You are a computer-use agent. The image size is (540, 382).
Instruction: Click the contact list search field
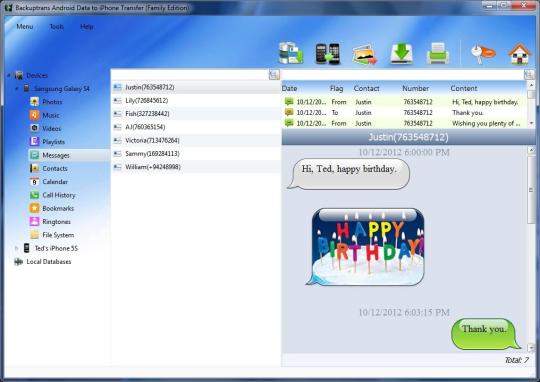[x=190, y=74]
